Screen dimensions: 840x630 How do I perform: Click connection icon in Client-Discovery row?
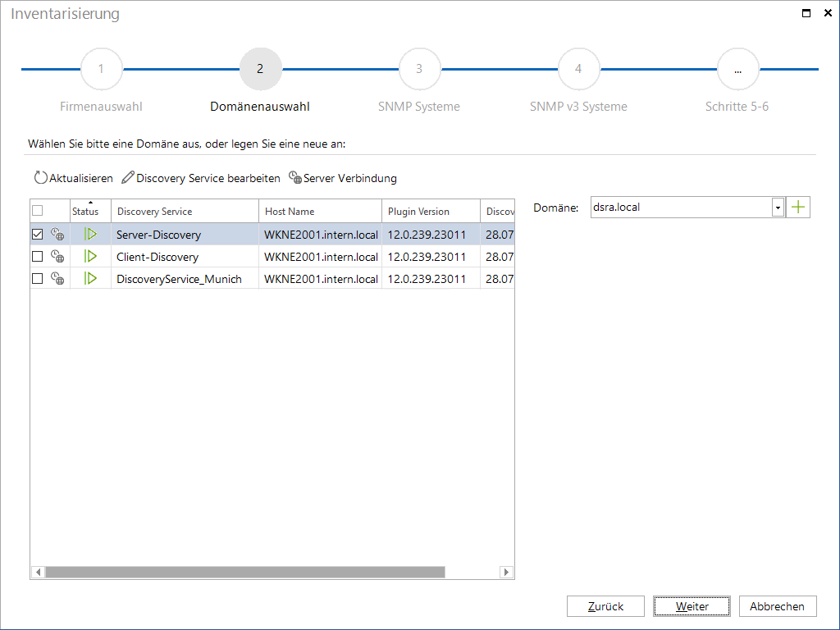point(57,257)
